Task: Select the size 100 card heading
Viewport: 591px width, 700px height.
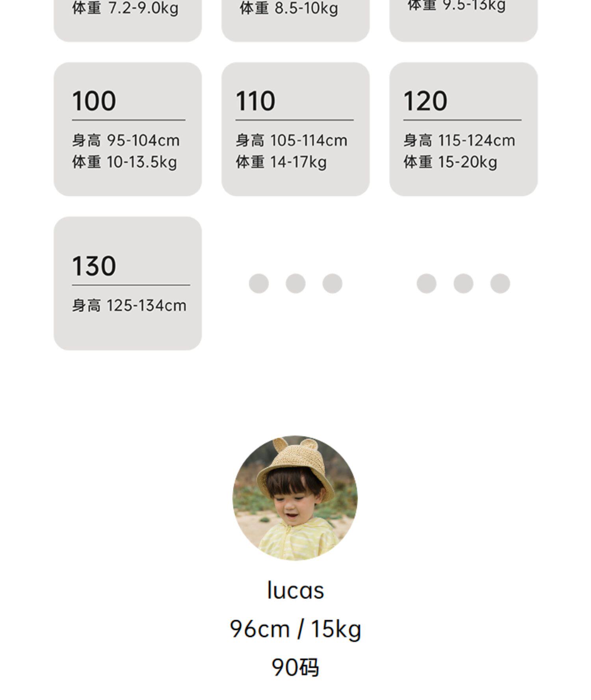Action: [94, 101]
